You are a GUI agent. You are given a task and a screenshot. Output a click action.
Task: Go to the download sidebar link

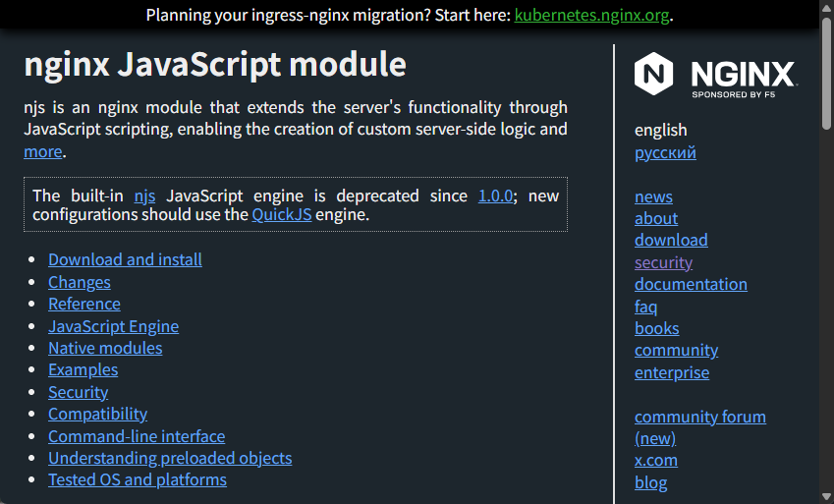(x=671, y=240)
